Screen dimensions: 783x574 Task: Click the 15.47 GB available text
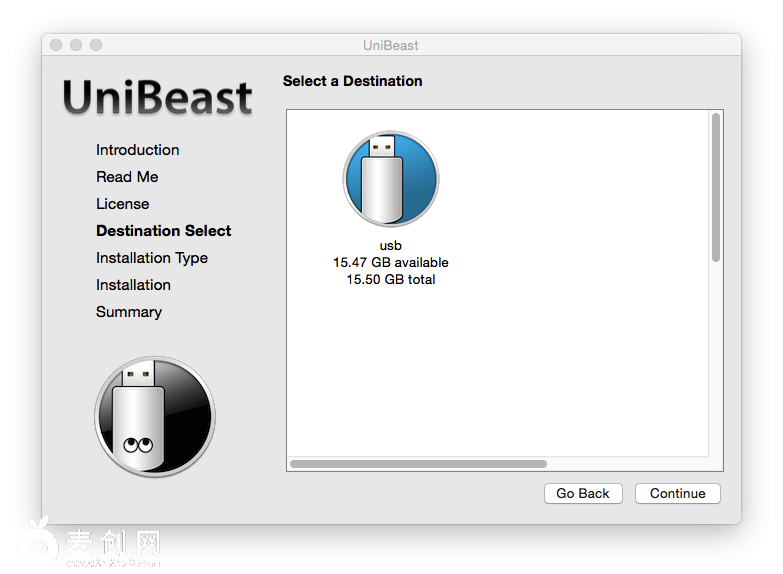point(390,263)
